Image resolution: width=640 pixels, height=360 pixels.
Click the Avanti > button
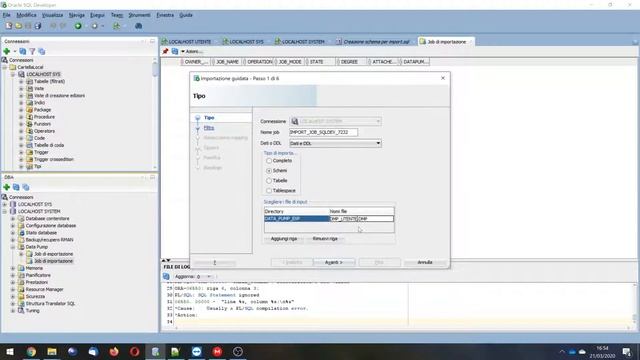point(334,262)
